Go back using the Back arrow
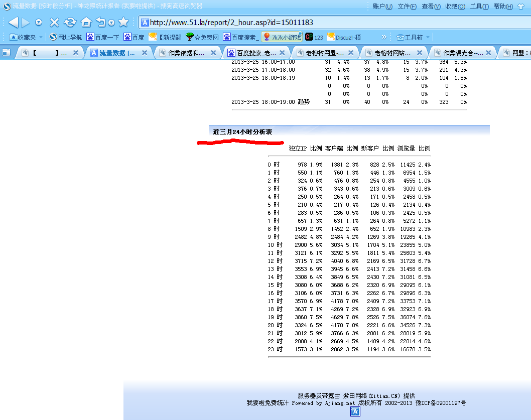The image size is (531, 420). (x=13, y=23)
